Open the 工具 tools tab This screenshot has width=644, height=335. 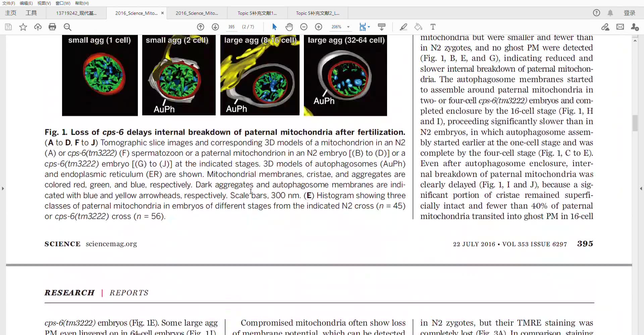click(31, 13)
